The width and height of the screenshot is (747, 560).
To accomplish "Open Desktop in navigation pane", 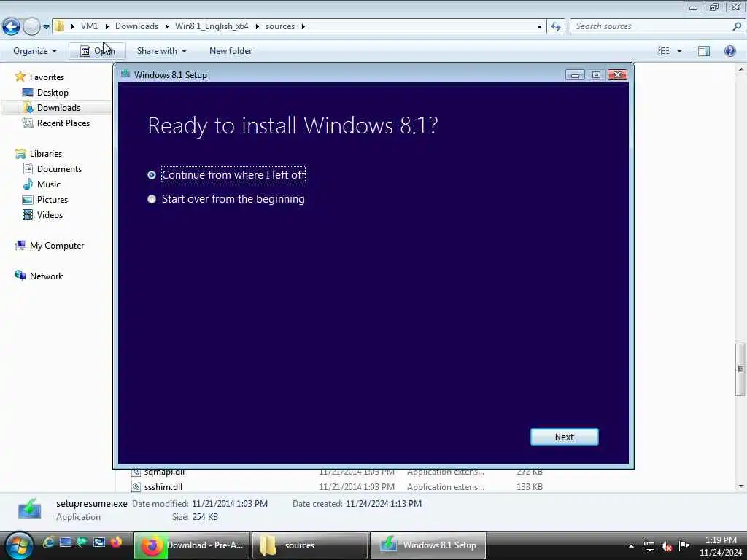I will click(x=53, y=93).
